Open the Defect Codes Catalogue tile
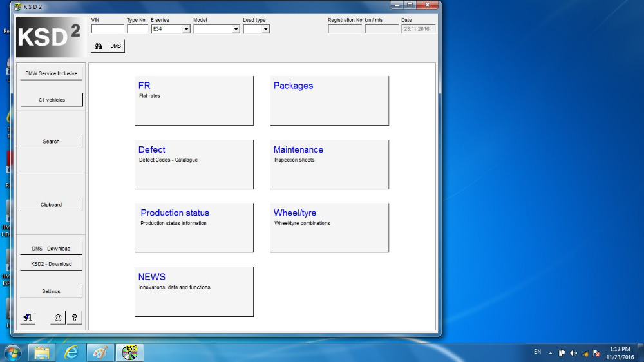The width and height of the screenshot is (644, 362). click(194, 164)
